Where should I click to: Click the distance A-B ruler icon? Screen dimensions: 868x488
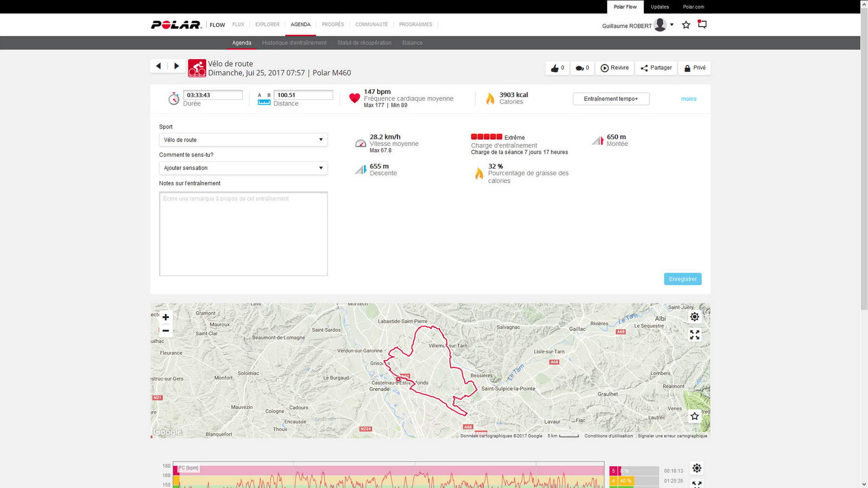coord(264,99)
